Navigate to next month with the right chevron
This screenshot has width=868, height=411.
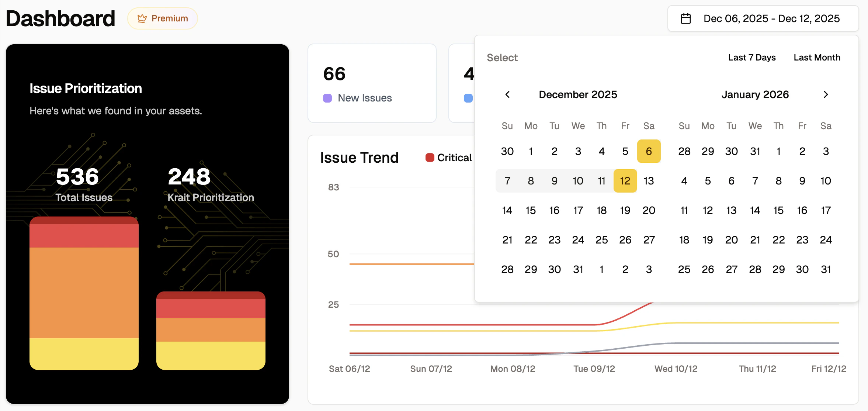826,94
